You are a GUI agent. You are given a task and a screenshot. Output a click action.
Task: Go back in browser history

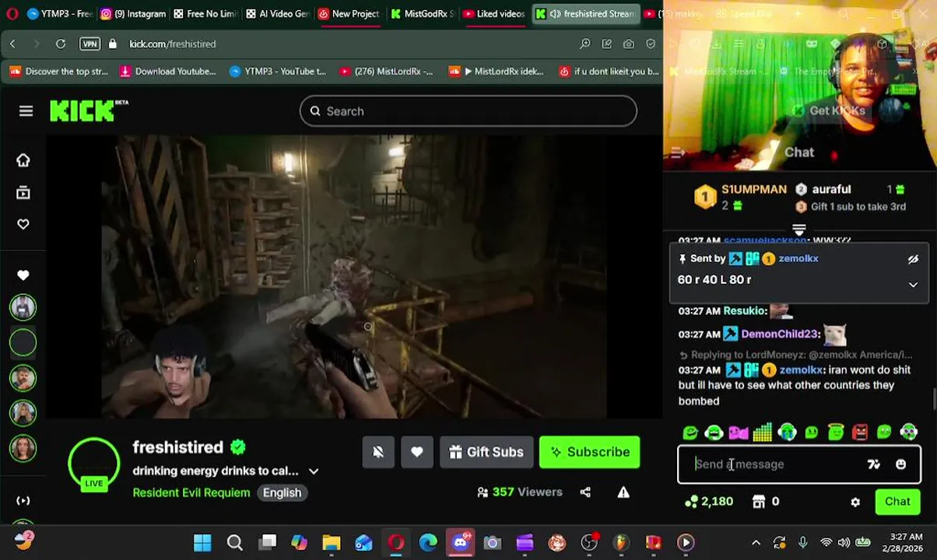[x=12, y=44]
